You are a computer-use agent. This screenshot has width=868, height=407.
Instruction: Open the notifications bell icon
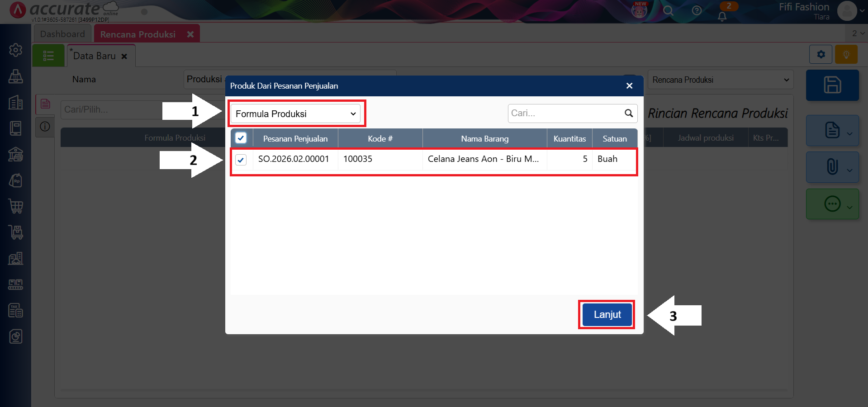[722, 16]
